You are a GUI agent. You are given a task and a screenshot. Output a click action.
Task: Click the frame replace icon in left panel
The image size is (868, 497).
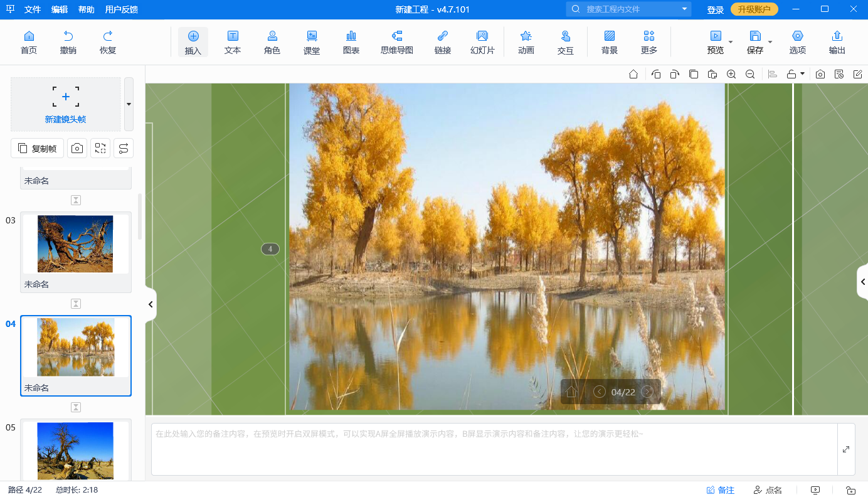pos(100,148)
